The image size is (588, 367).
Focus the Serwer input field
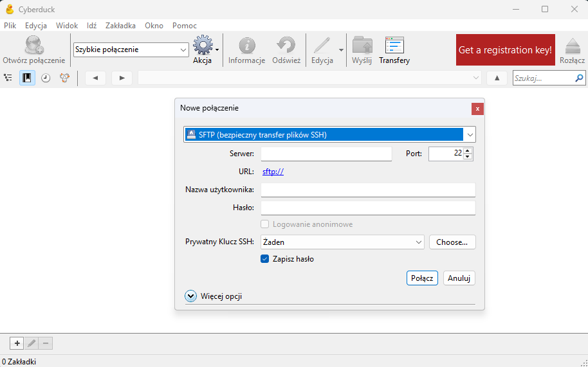326,154
